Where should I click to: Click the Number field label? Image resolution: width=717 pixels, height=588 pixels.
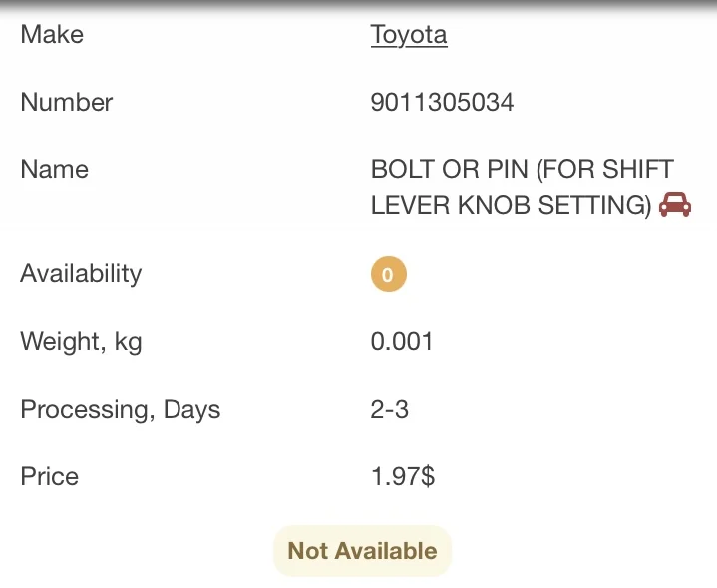[x=67, y=102]
